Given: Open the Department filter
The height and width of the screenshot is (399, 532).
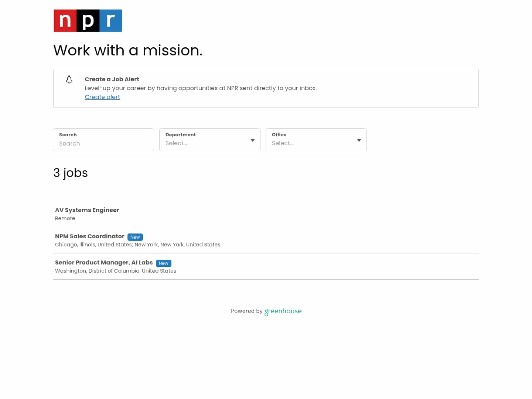Looking at the screenshot, I should click(209, 140).
